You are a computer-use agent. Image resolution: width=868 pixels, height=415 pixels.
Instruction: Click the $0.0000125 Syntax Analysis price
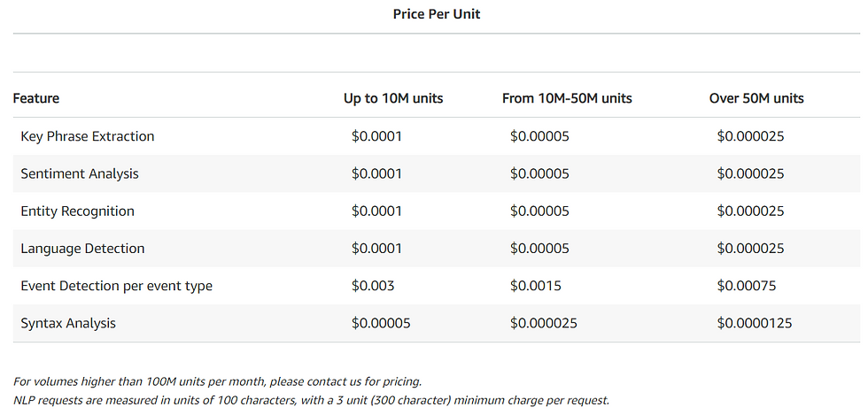tap(754, 323)
